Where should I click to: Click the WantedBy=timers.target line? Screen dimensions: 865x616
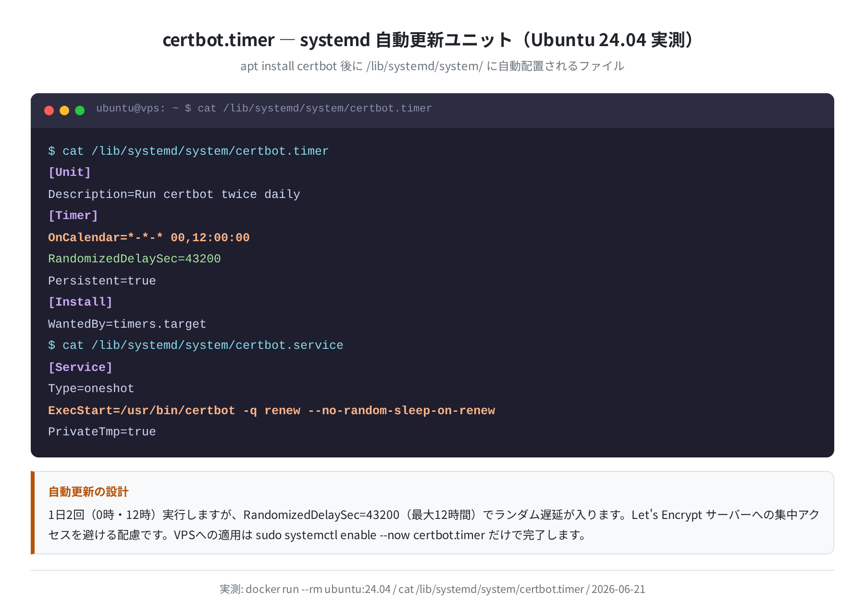coord(127,324)
